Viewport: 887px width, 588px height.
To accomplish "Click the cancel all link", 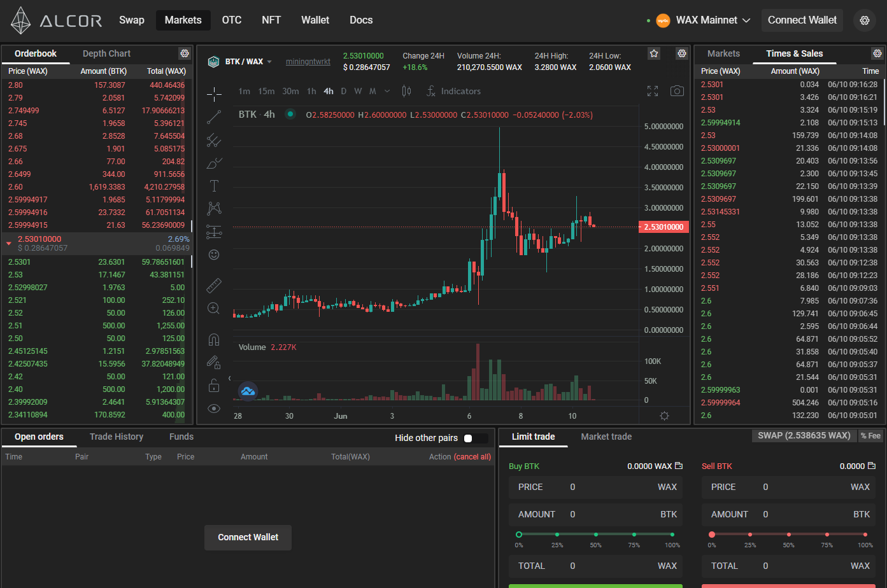I will 472,457.
